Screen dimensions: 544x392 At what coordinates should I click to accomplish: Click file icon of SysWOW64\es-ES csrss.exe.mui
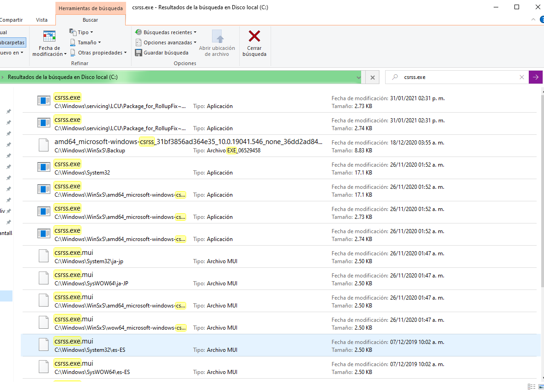point(44,367)
